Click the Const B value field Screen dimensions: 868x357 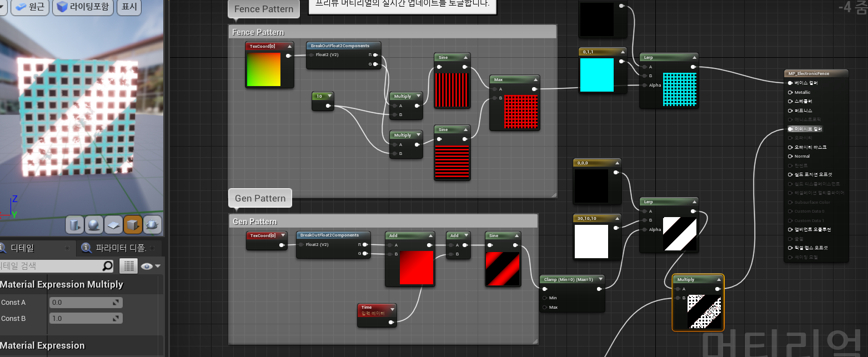click(x=86, y=319)
